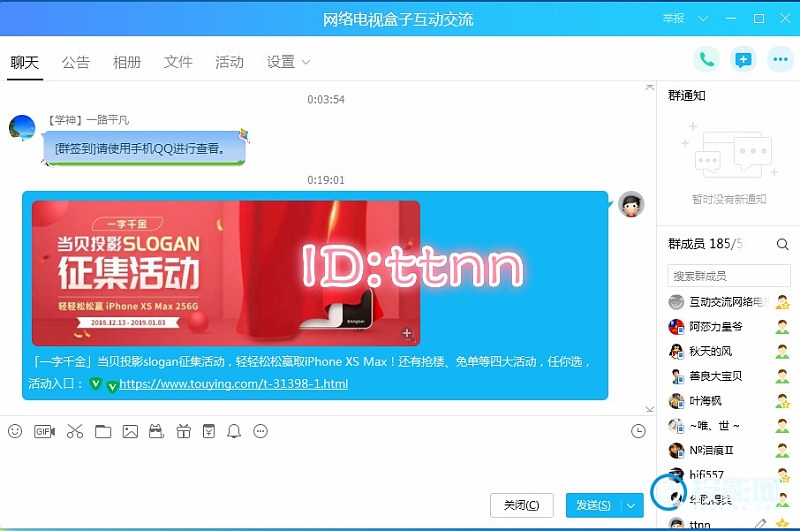Open the touying.com activity link

click(234, 384)
